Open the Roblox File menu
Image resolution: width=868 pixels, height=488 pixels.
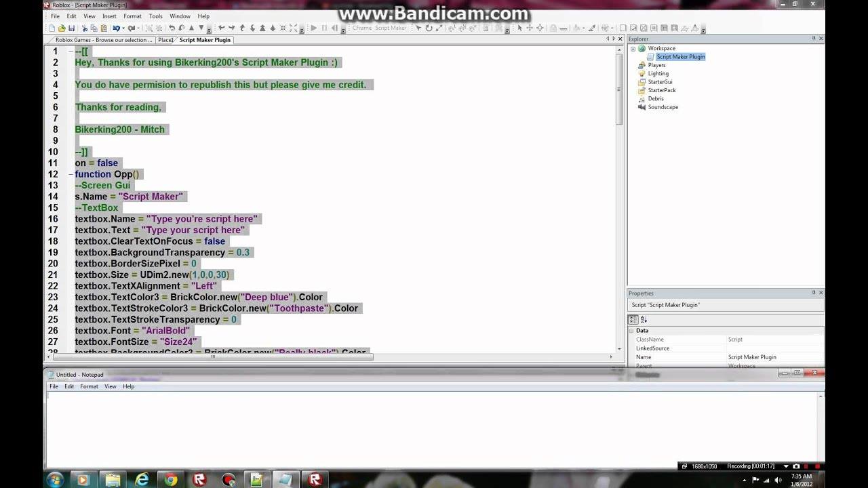[x=56, y=16]
